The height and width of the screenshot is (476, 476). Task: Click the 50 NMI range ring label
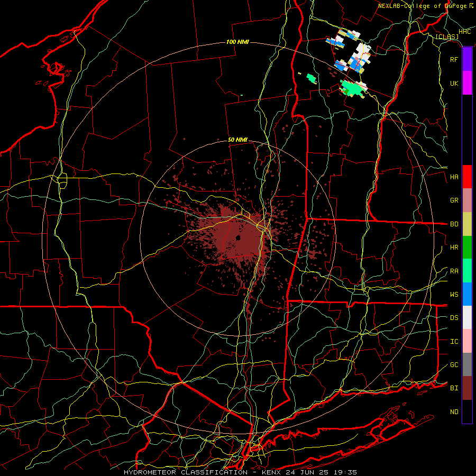237,140
